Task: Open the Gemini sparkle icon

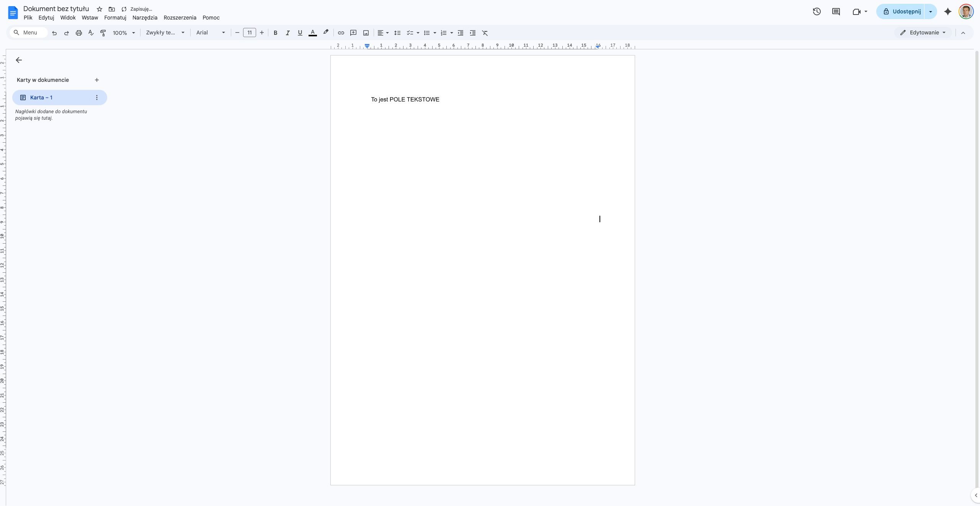Action: pyautogui.click(x=948, y=11)
